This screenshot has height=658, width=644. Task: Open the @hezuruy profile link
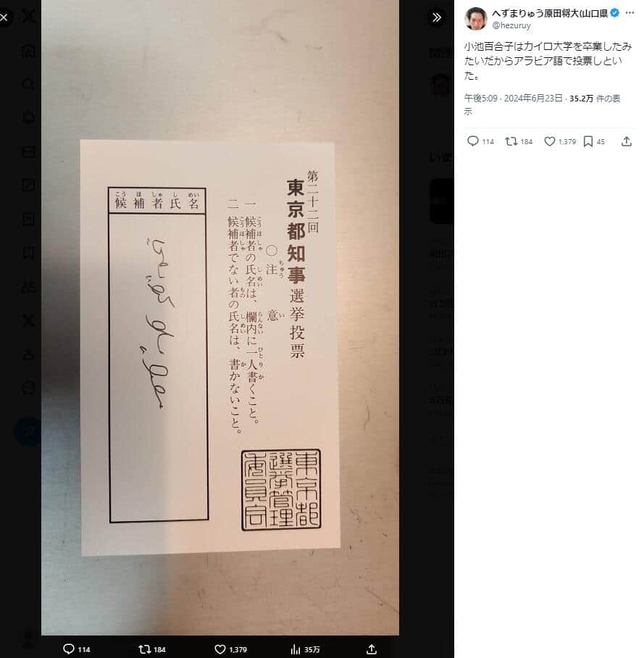pos(511,25)
